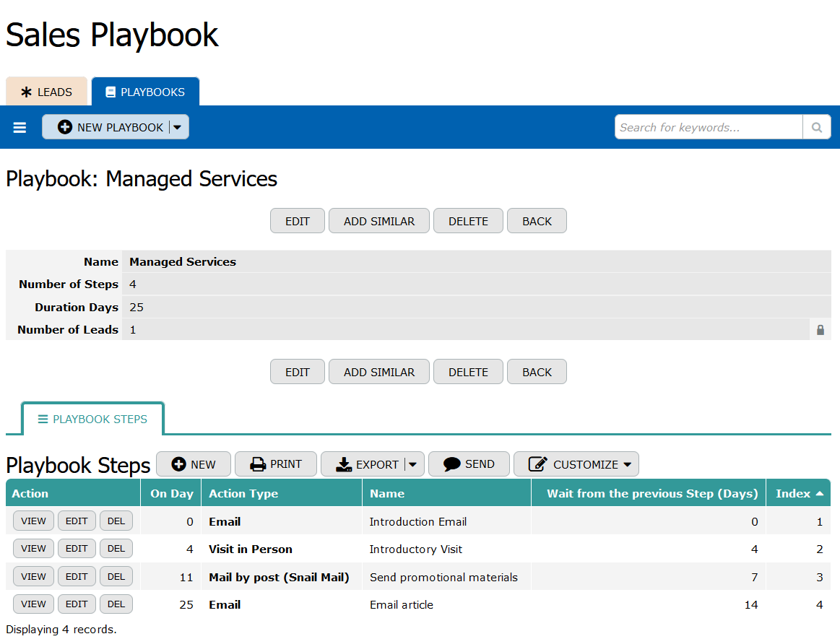Viewport: 840px width, 639px height.
Task: Edit the Send promotional materials step
Action: (x=77, y=576)
